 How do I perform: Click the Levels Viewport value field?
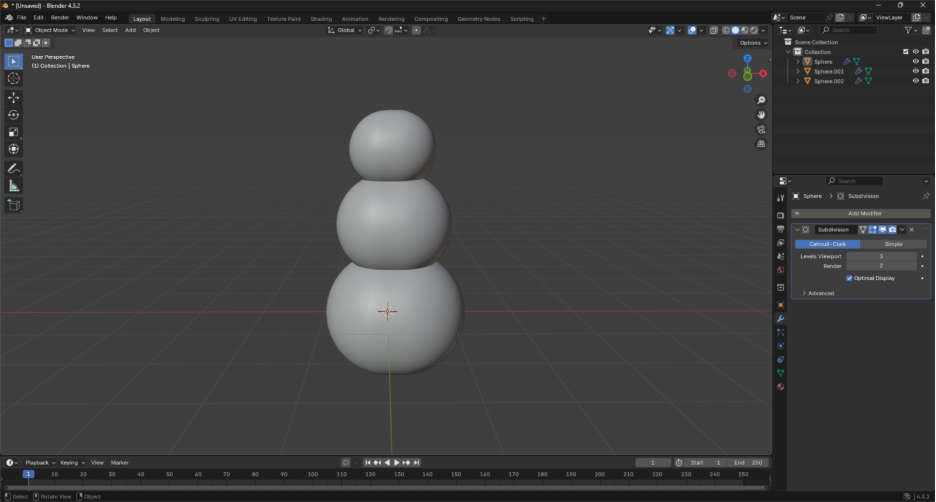(x=881, y=256)
